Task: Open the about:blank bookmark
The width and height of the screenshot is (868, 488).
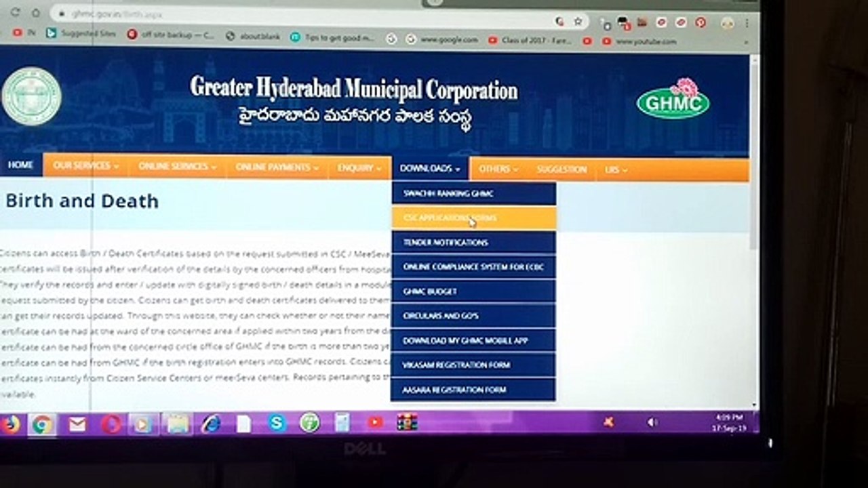Action: pyautogui.click(x=253, y=36)
